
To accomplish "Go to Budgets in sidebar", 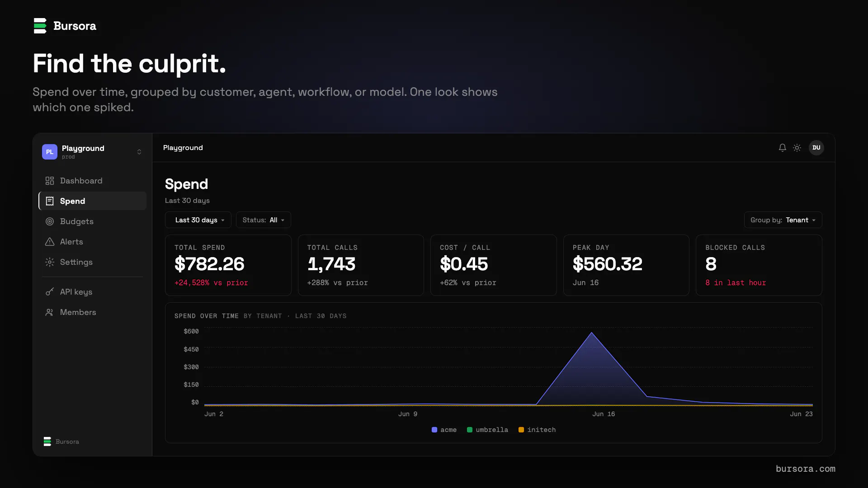I will (x=92, y=221).
